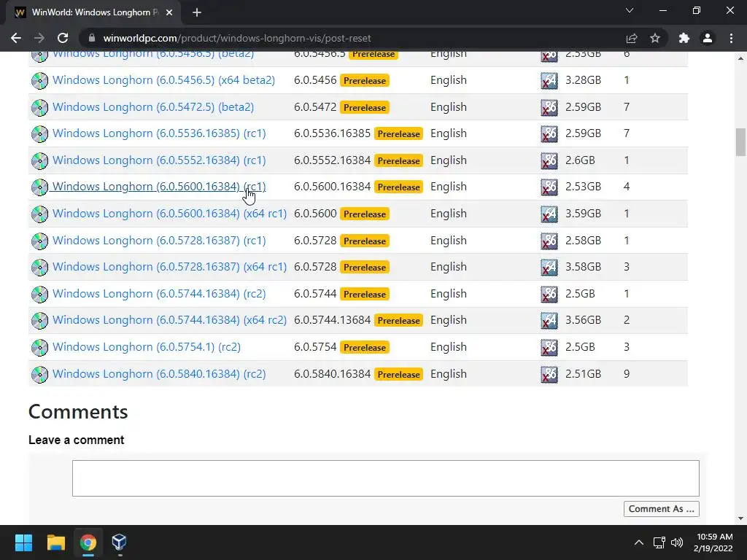747x560 pixels.
Task: Open Windows Longhorn (6.0.5600.16384) (rc1) link
Action: point(159,187)
